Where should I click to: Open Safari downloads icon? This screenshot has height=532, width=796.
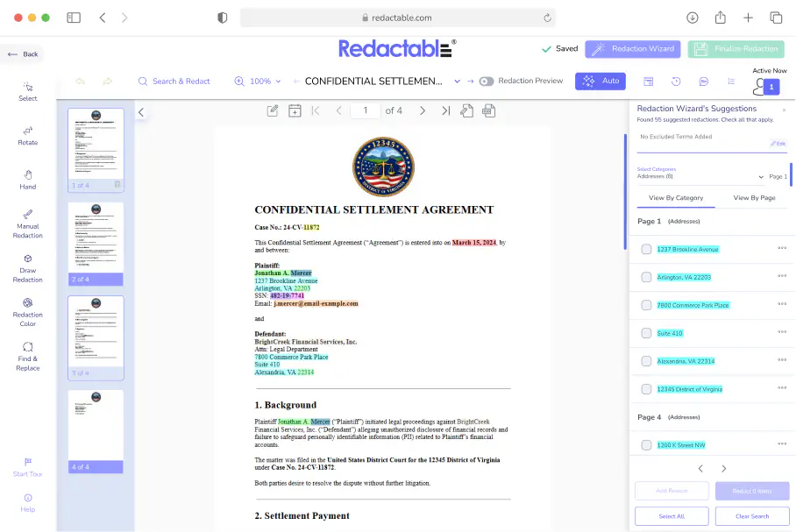tap(693, 18)
